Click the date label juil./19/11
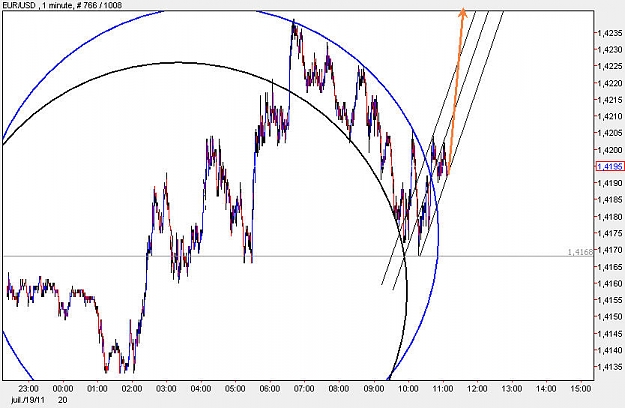 pos(28,400)
